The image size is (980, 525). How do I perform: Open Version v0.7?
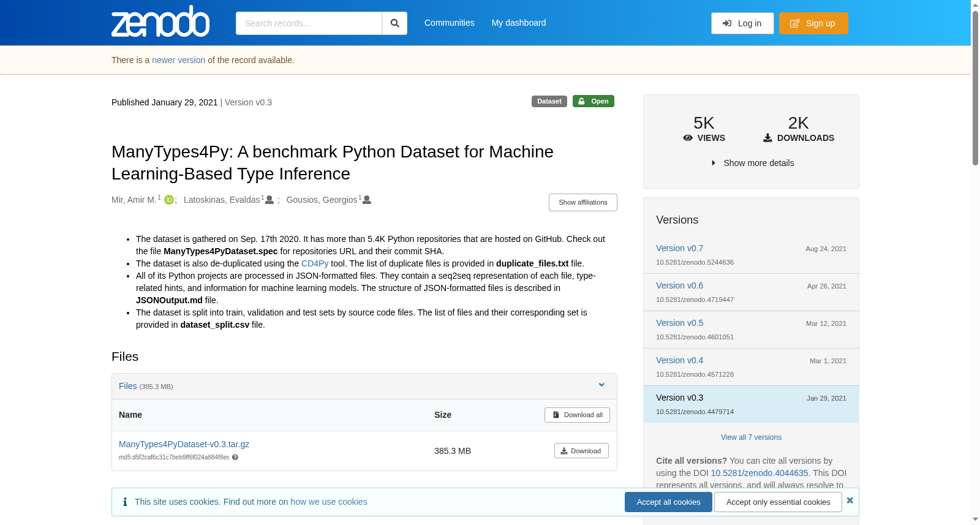pos(679,248)
